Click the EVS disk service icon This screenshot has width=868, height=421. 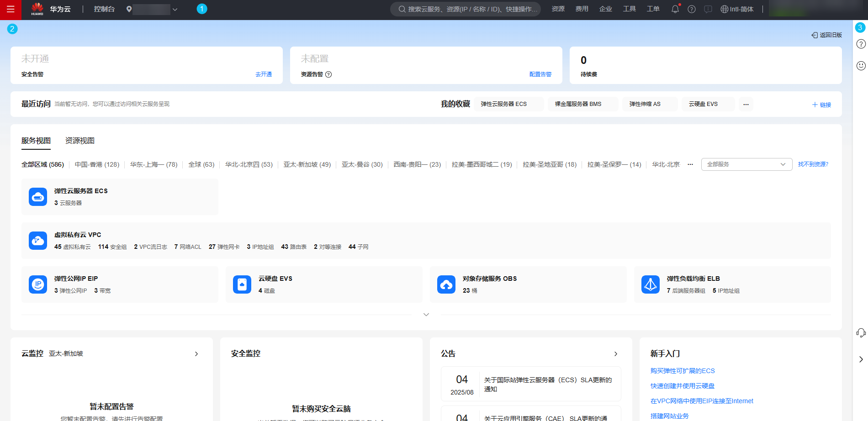242,284
